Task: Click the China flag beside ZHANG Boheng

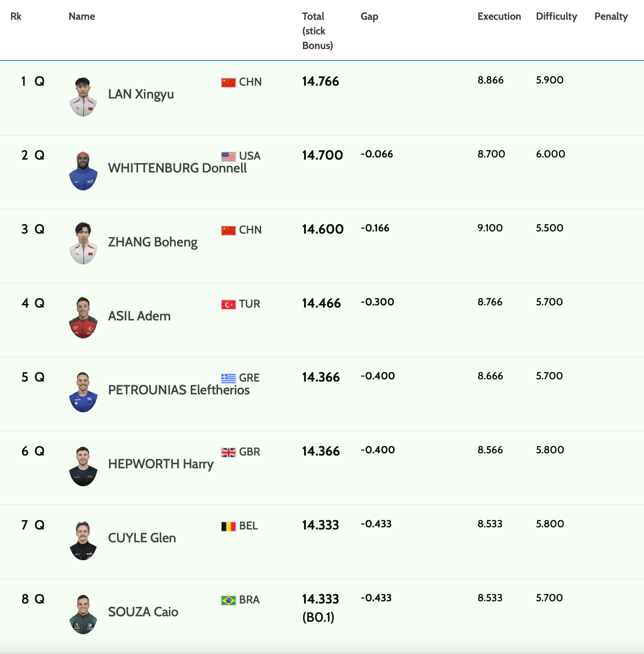Action: coord(228,230)
